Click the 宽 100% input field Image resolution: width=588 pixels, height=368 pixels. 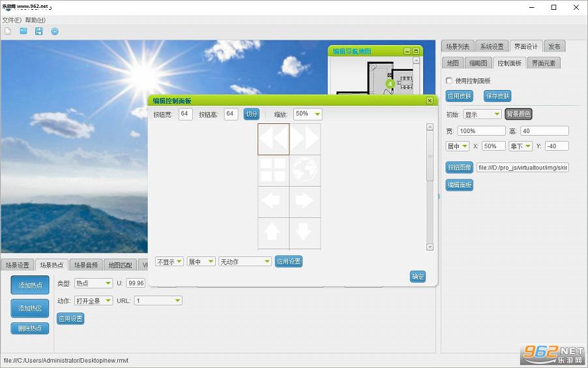[x=482, y=131]
